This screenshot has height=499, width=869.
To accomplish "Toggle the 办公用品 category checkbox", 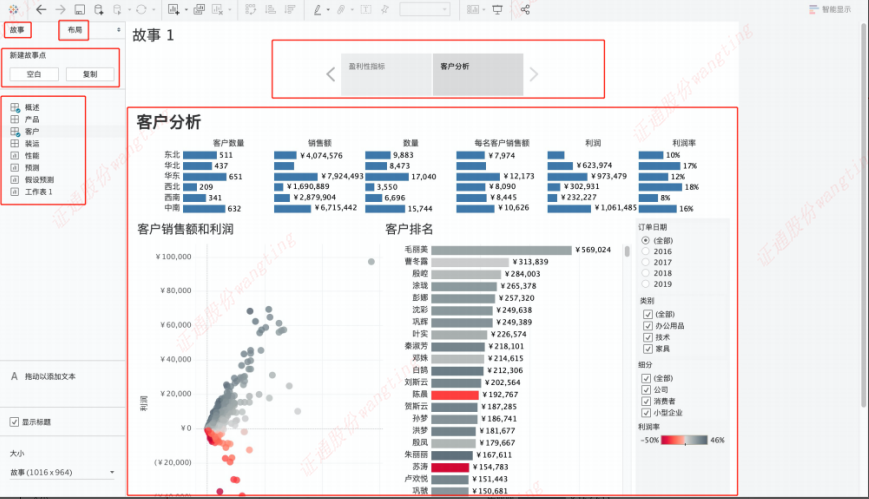I will [647, 325].
